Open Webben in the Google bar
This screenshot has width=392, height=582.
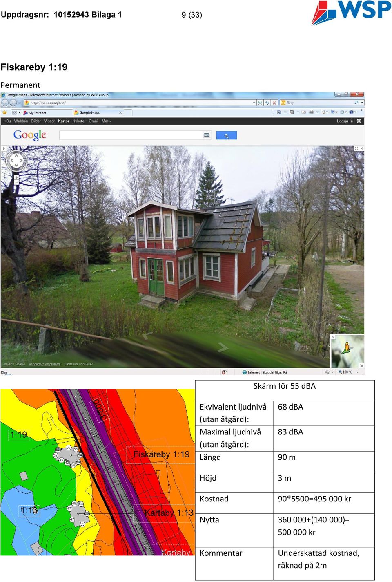[21, 121]
